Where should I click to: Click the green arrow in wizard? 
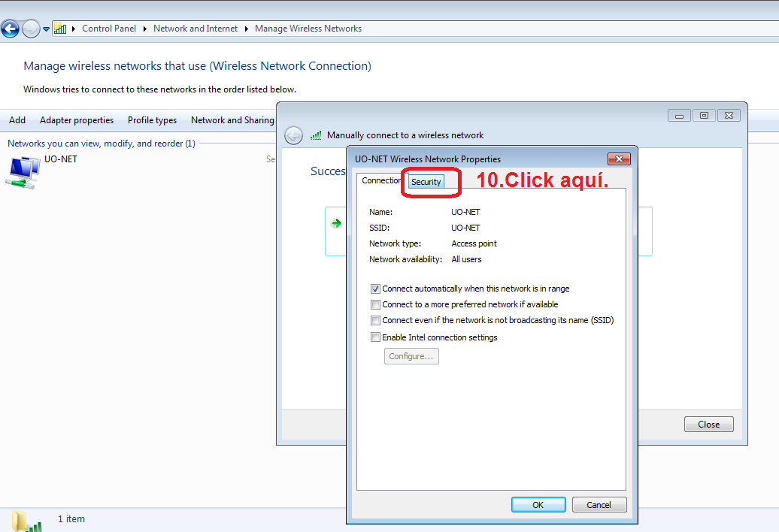(336, 223)
